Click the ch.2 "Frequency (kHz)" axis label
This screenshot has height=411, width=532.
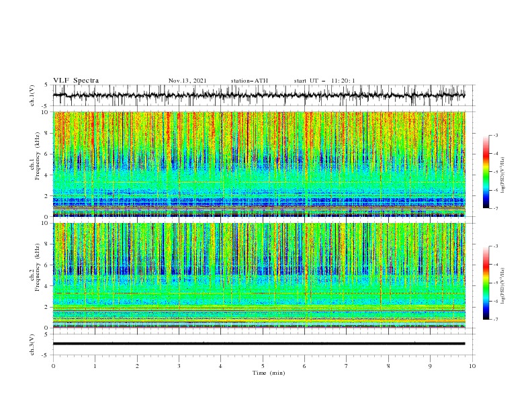tap(38, 267)
